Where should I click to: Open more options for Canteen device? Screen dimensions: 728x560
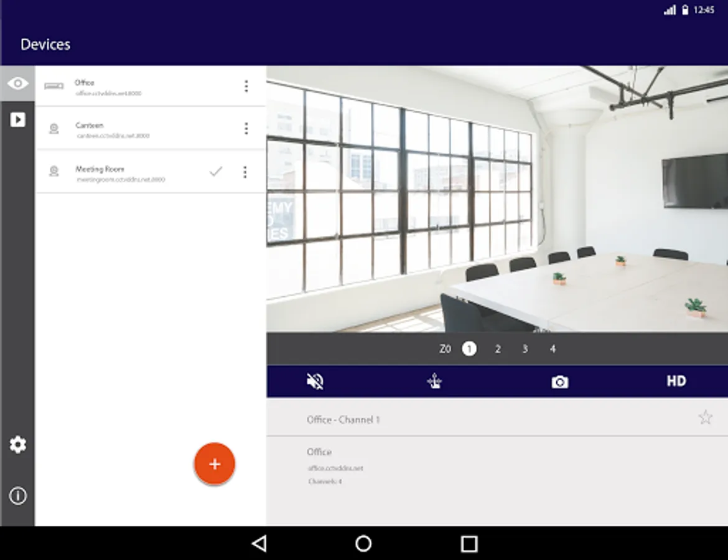click(x=246, y=129)
